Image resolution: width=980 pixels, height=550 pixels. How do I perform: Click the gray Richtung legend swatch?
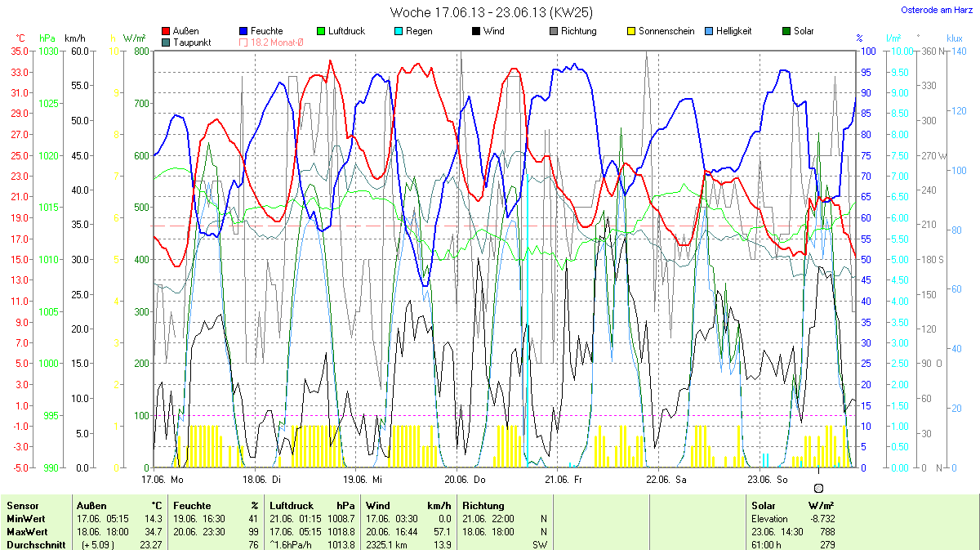(553, 32)
